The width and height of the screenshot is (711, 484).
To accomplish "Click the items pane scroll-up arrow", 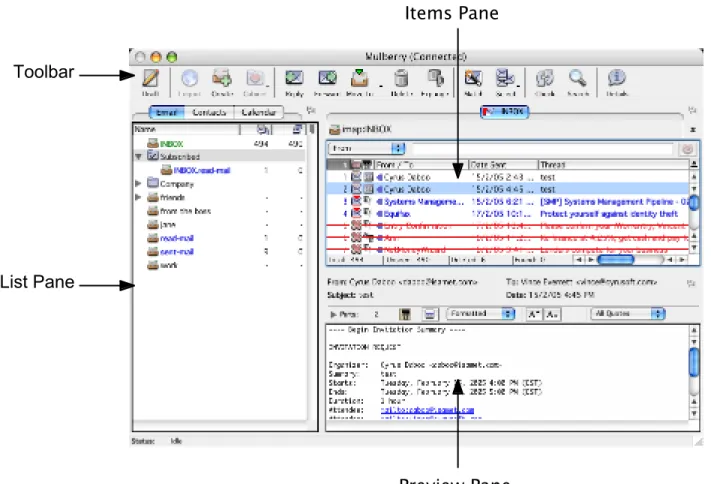I will point(694,176).
